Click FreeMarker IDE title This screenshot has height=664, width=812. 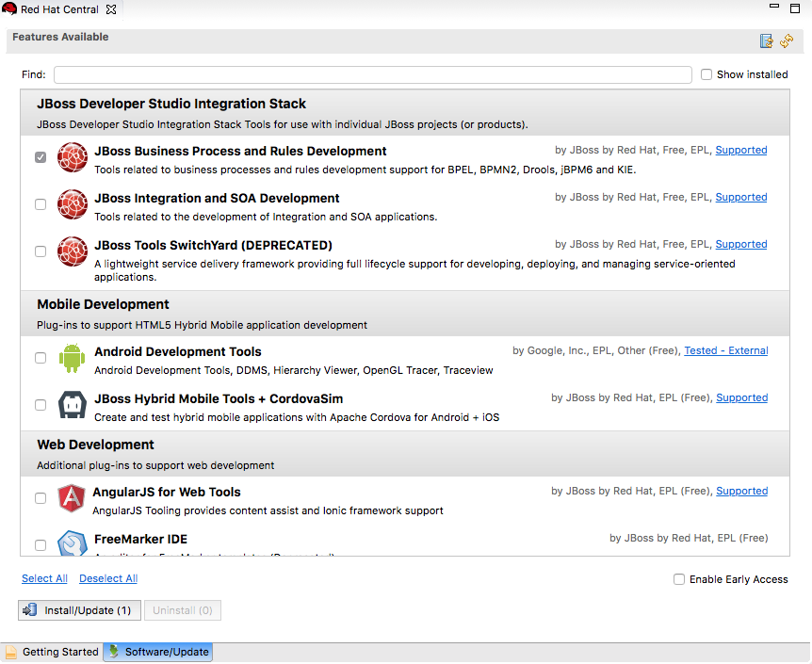point(141,540)
